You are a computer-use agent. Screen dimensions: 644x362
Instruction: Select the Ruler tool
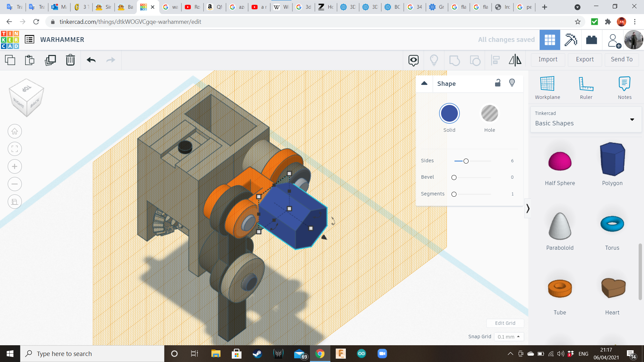pyautogui.click(x=586, y=87)
